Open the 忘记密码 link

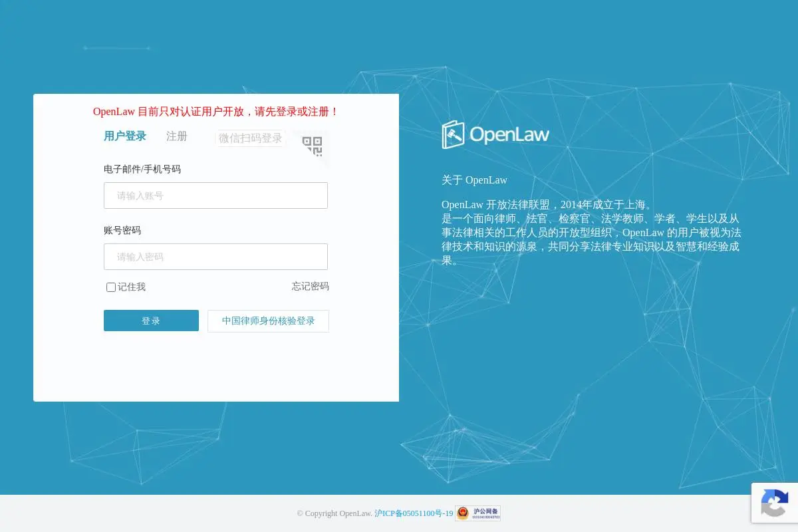click(x=311, y=287)
